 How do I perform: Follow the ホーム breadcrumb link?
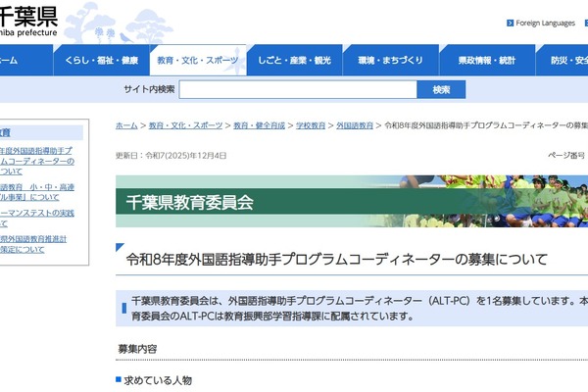126,125
